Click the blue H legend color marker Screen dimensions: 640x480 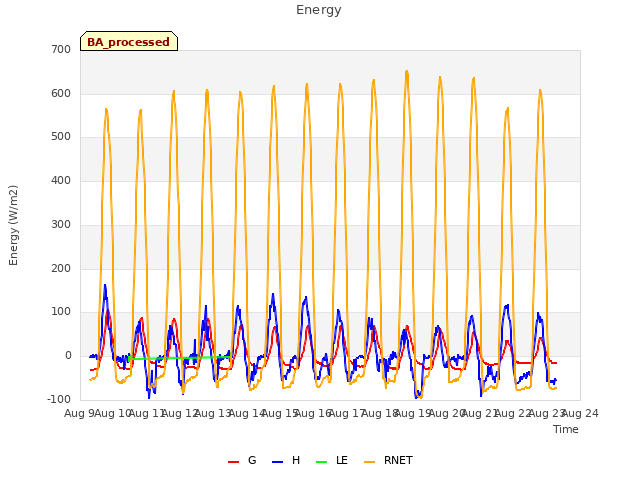click(277, 462)
